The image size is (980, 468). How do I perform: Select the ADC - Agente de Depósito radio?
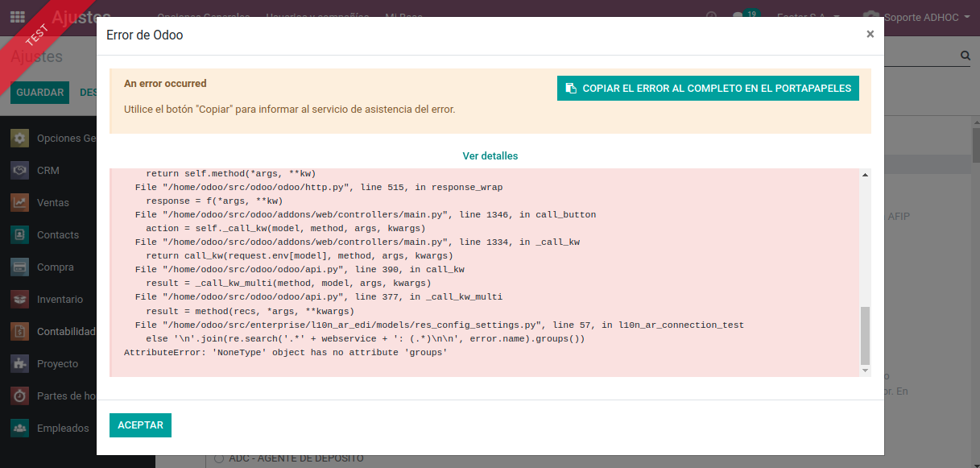[x=219, y=459]
